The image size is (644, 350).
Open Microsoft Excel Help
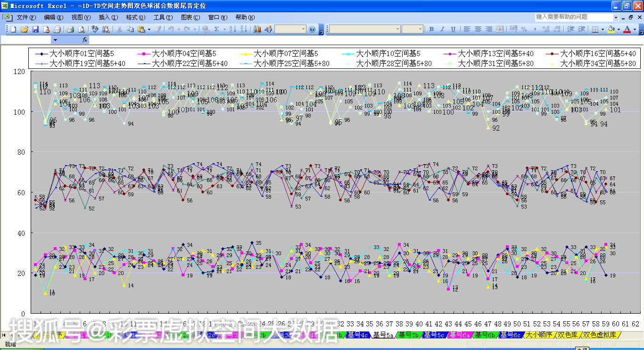(x=312, y=29)
